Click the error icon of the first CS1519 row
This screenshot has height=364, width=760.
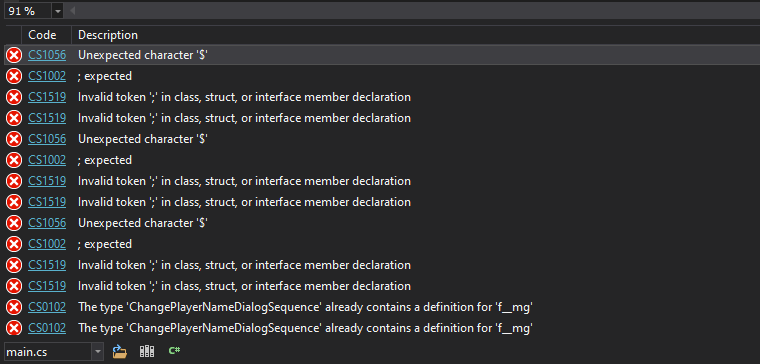point(14,97)
